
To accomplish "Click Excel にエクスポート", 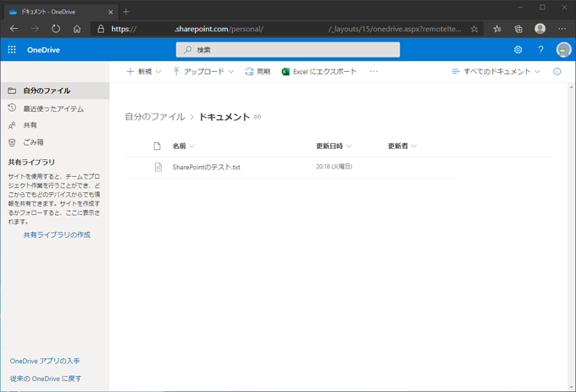I will (319, 72).
